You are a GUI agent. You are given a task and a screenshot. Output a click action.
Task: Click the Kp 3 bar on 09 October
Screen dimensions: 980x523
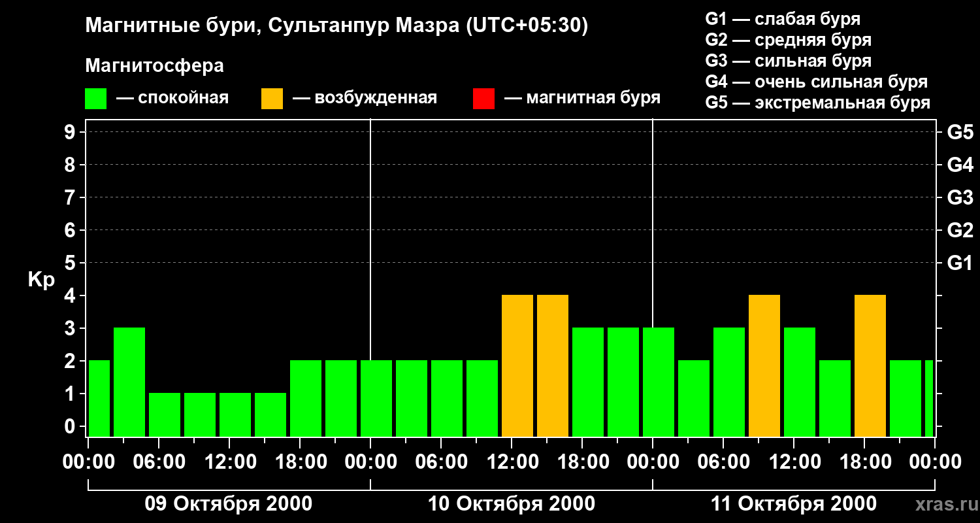[x=129, y=382]
